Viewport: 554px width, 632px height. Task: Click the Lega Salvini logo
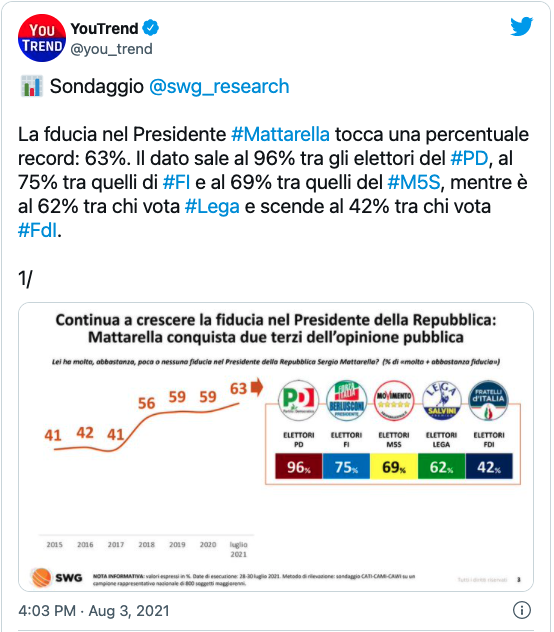click(x=442, y=400)
